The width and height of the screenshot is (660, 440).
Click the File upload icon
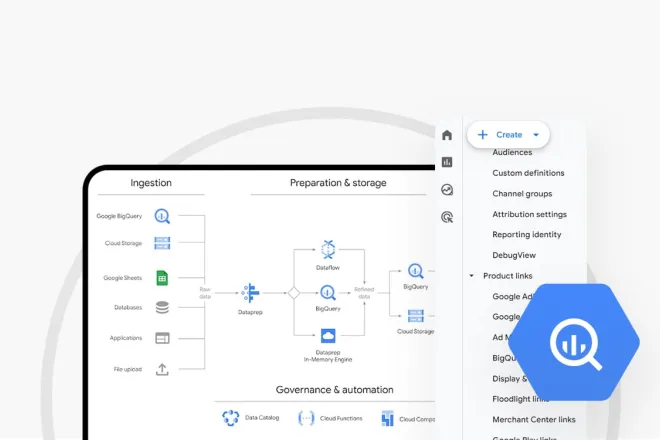(x=162, y=369)
